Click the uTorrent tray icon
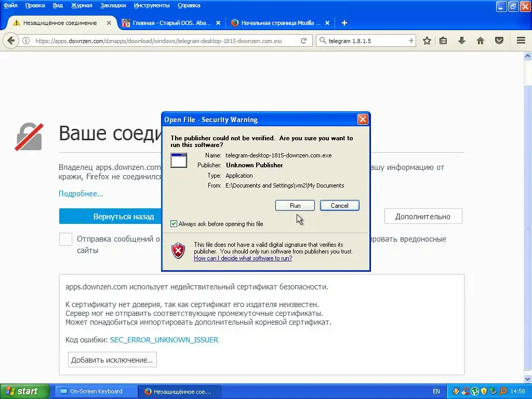Image resolution: width=532 pixels, height=399 pixels. click(475, 392)
